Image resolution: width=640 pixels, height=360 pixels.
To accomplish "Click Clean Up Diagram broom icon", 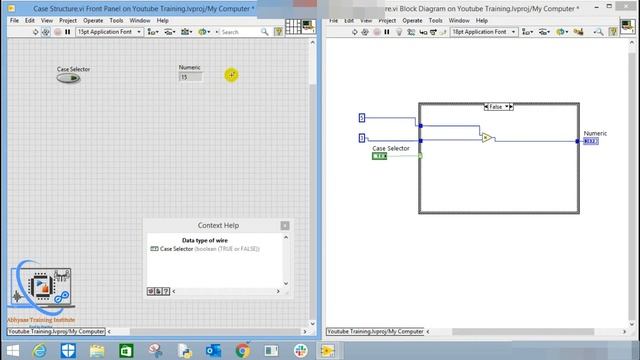I will click(578, 32).
